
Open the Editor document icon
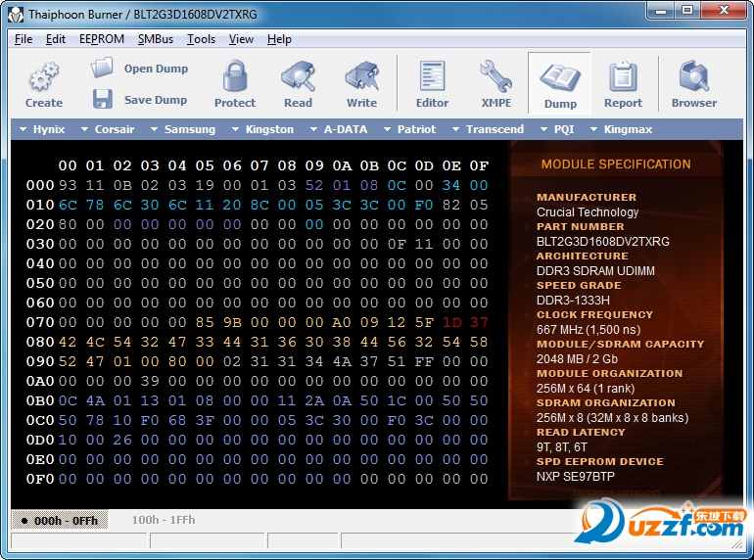(432, 76)
